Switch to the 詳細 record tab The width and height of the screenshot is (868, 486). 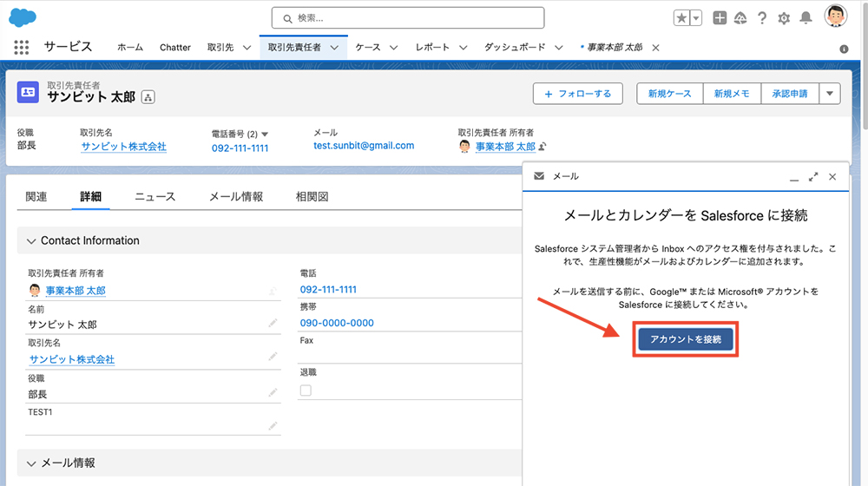pyautogui.click(x=91, y=196)
